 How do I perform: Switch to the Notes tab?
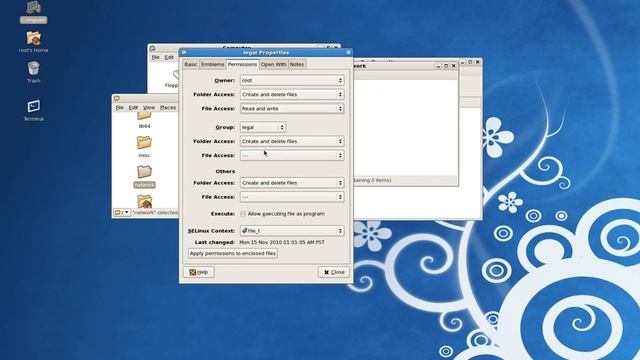point(297,64)
